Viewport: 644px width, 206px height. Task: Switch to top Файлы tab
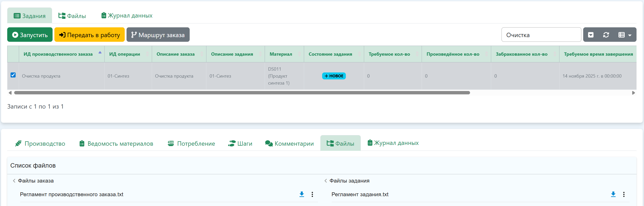point(72,16)
